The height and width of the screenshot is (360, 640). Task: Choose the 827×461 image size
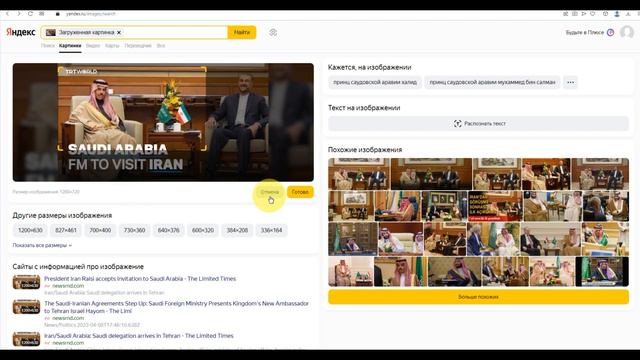click(66, 230)
